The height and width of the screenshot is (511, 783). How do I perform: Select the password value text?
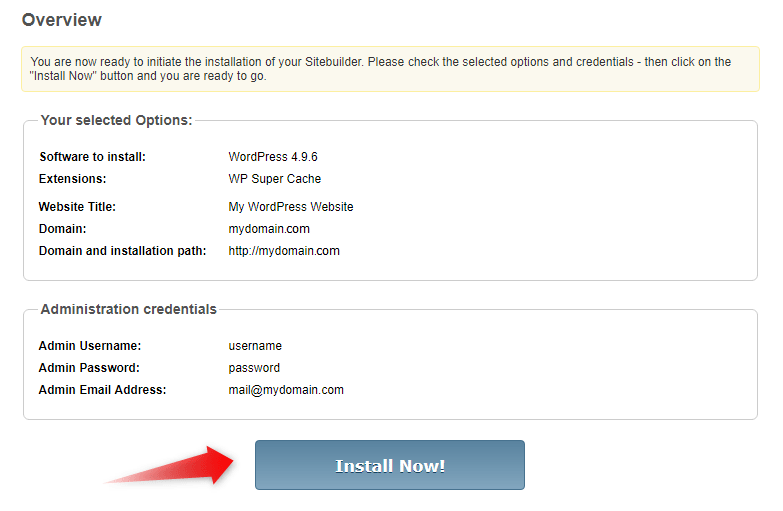[x=254, y=368]
